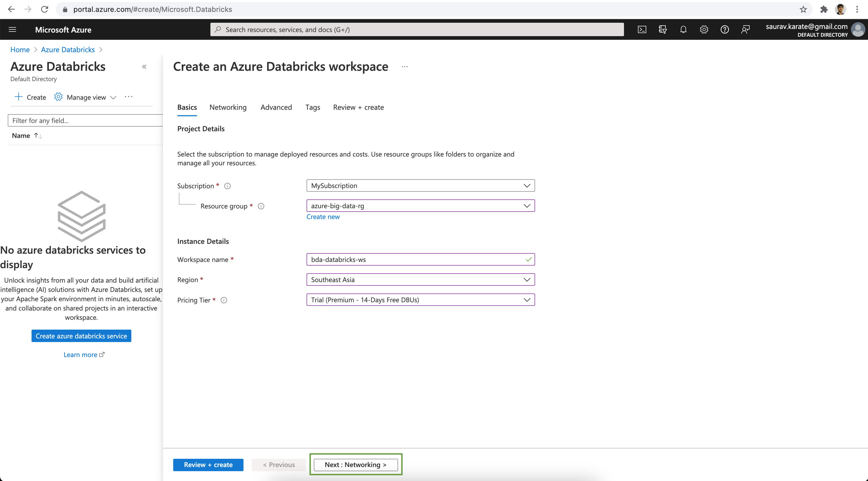Click Create new resource group link
Image resolution: width=868 pixels, height=481 pixels.
[x=323, y=217]
